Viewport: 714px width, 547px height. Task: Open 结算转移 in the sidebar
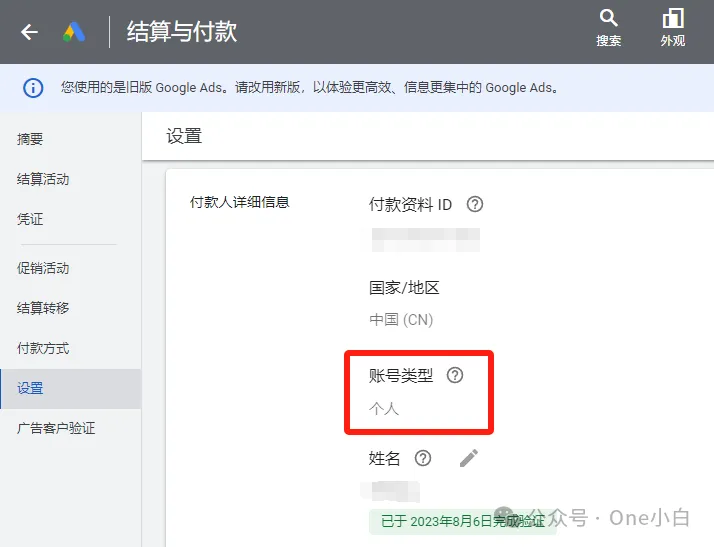pos(43,308)
